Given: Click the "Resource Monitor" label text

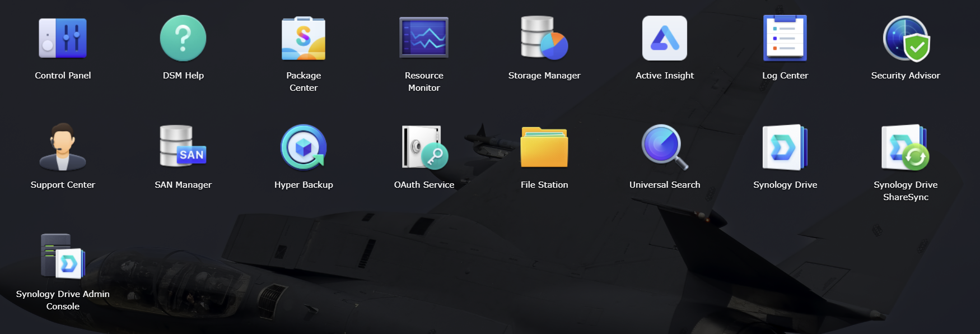Looking at the screenshot, I should pos(424,81).
